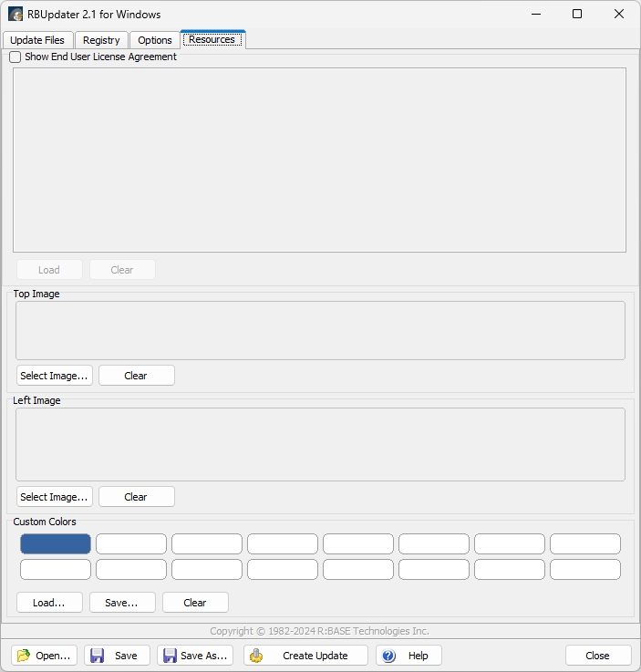Clear the Custom Colors
641x672 pixels.
(x=195, y=603)
